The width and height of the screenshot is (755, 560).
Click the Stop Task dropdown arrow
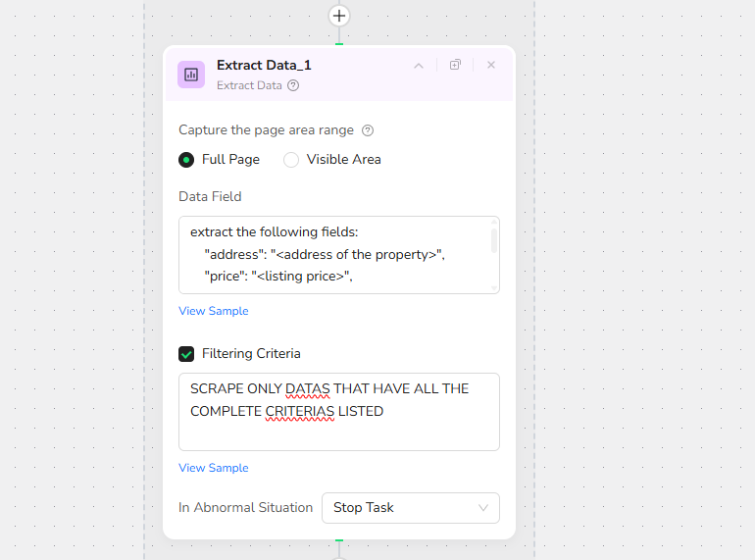point(483,508)
